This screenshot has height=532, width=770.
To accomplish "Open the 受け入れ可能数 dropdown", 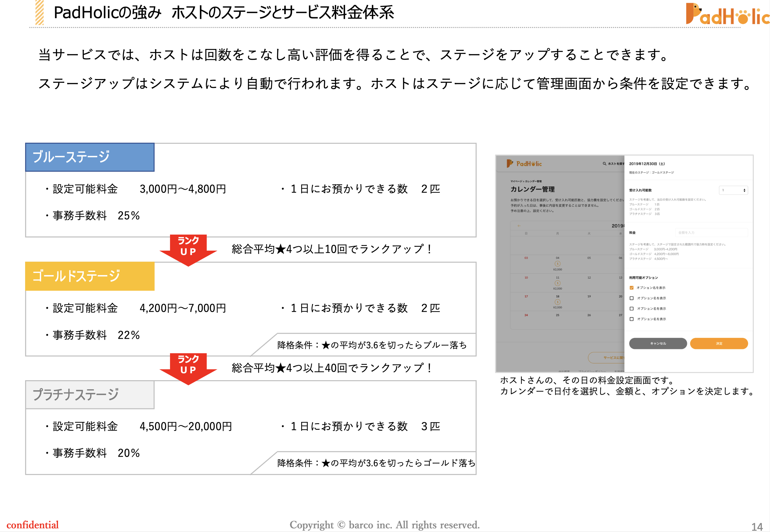I will (x=733, y=190).
